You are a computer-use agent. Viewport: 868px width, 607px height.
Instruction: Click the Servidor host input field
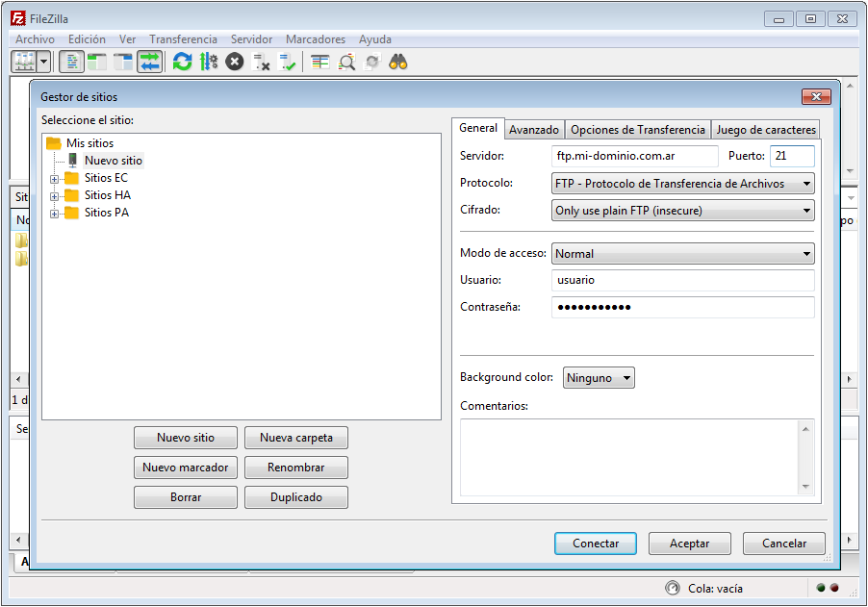click(x=635, y=156)
